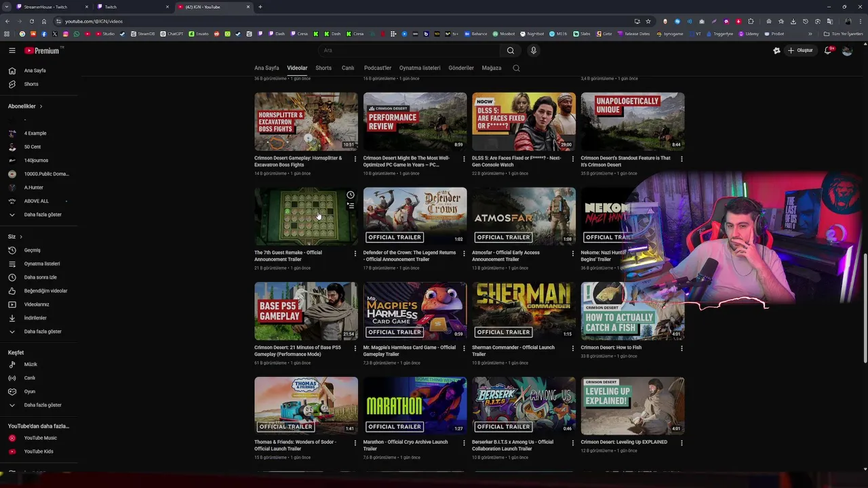Open Shorts in the sidebar
Screen dimensions: 868x488
click(31, 84)
